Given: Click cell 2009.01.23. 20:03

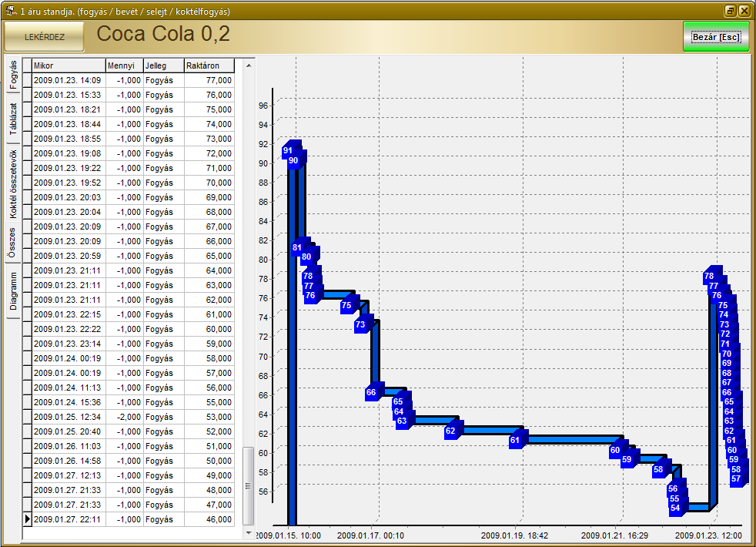Looking at the screenshot, I should pos(69,197).
